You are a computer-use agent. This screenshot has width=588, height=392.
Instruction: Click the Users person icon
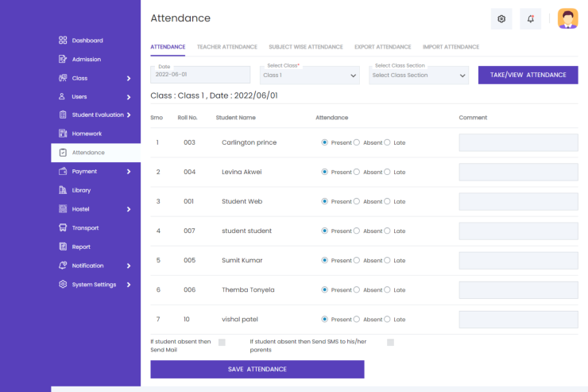(62, 96)
